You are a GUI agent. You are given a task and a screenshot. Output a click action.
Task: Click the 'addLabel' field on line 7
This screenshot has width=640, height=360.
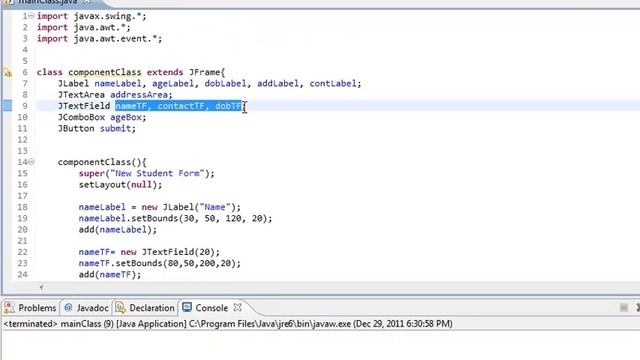pos(278,84)
